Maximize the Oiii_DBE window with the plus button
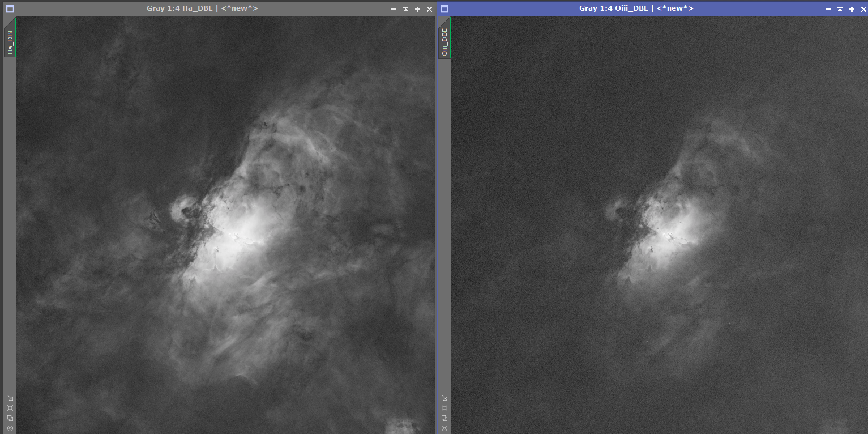The image size is (868, 434). tap(852, 10)
